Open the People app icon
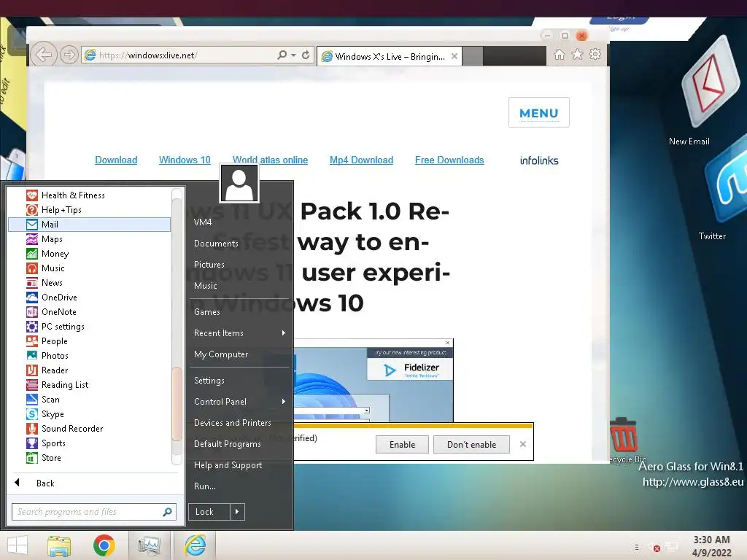The height and width of the screenshot is (560, 747). (x=32, y=341)
